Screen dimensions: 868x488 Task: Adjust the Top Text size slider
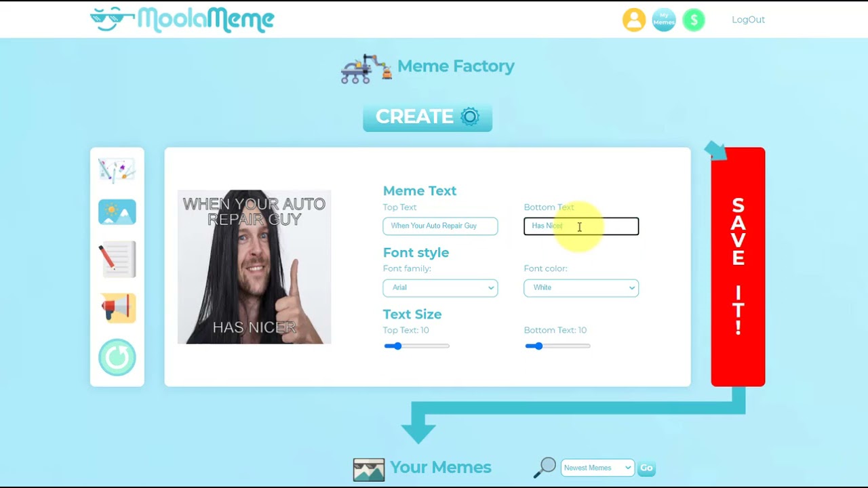click(x=416, y=346)
